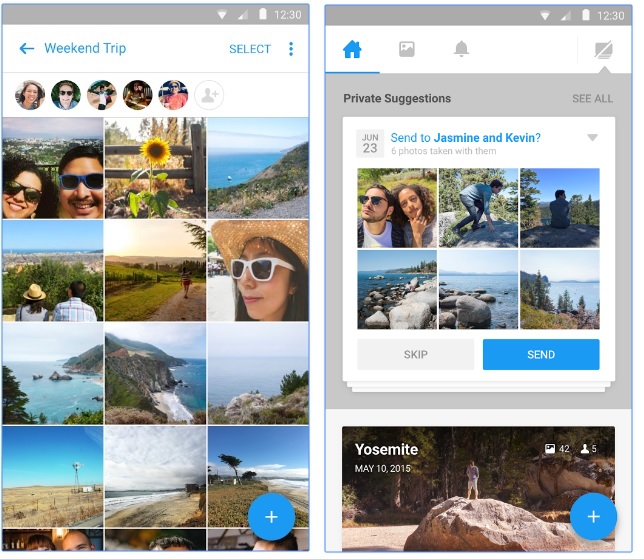Open windmill in dry field photo

(x=53, y=476)
